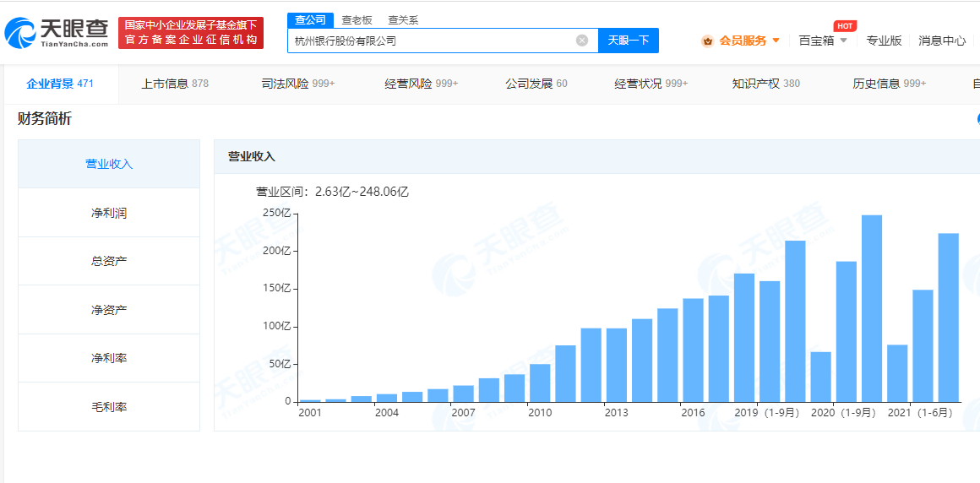Viewport: 980px width, 483px height.
Task: Switch to 上市信息 tab
Action: point(176,83)
